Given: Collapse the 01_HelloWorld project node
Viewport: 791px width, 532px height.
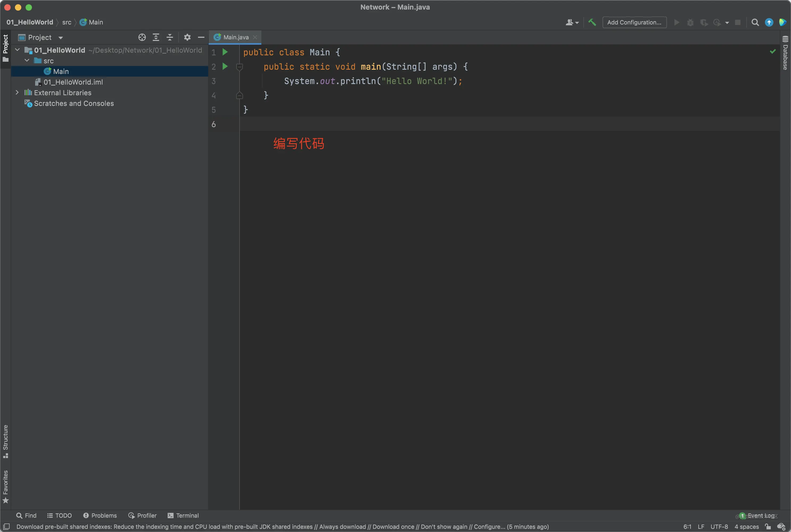Looking at the screenshot, I should [17, 50].
